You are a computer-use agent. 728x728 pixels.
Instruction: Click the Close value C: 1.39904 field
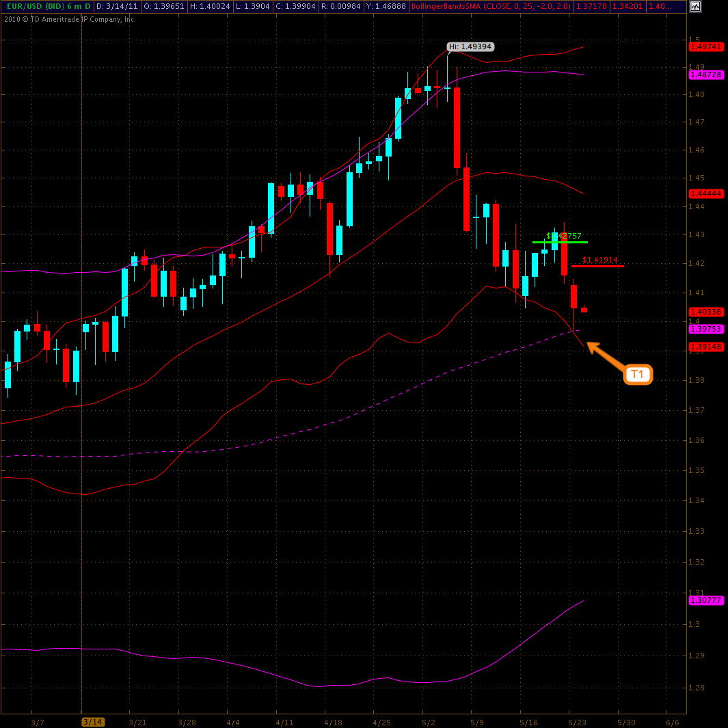pos(297,6)
